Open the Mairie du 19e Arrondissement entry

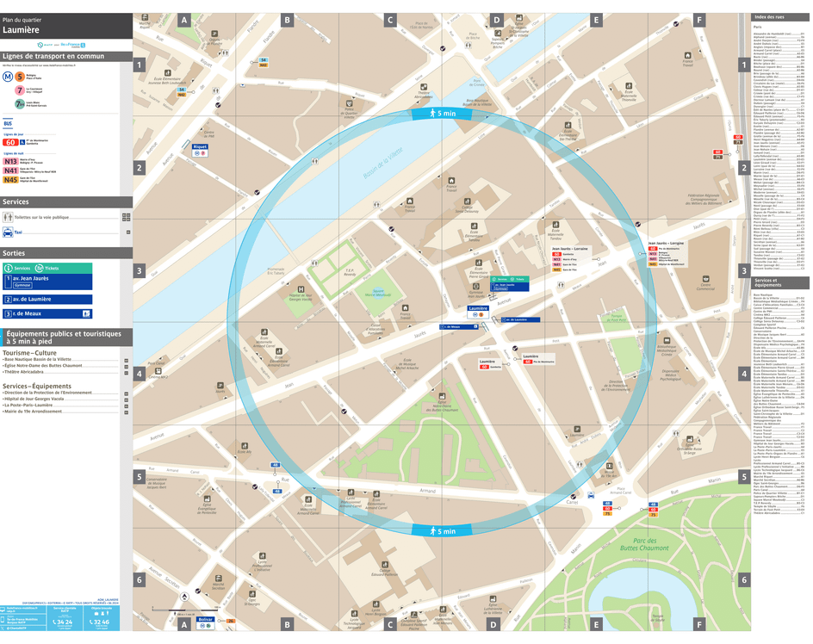(x=34, y=412)
